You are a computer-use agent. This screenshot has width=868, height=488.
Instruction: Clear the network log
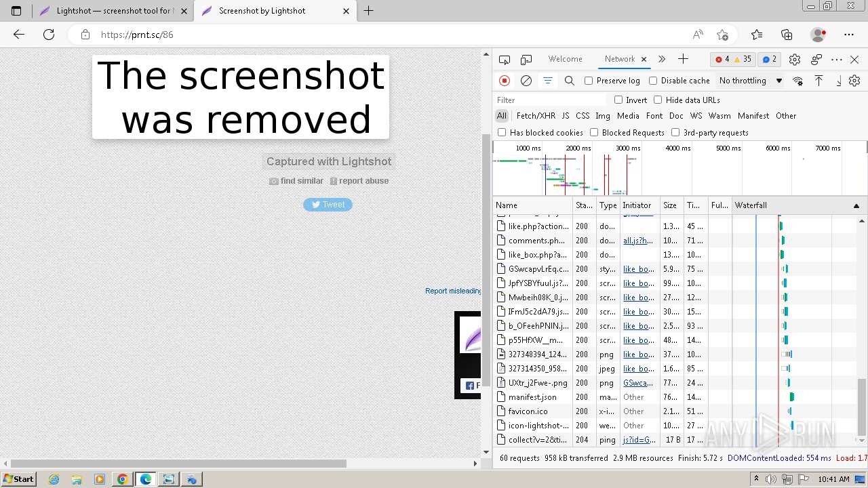(x=526, y=81)
